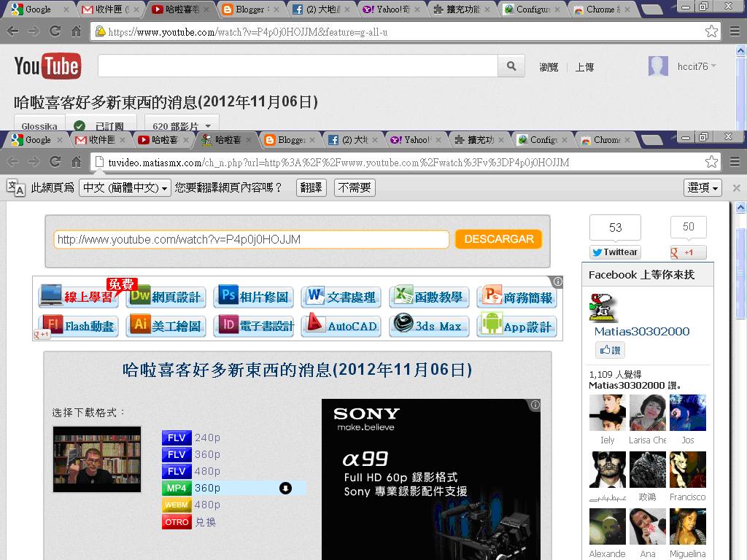Click the Ps 相片修圖 ad button
Viewport: 747px width, 560px height.
[x=253, y=297]
